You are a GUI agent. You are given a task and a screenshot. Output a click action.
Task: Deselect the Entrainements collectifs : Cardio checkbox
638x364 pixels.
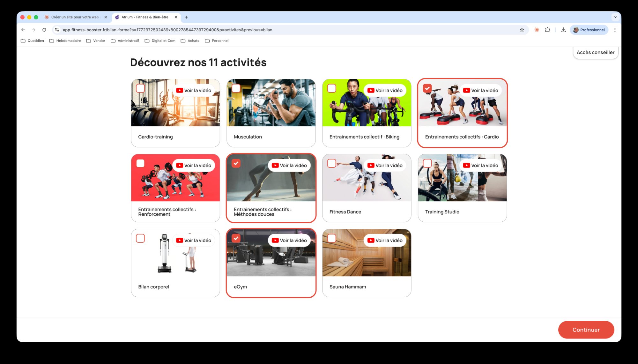click(427, 88)
